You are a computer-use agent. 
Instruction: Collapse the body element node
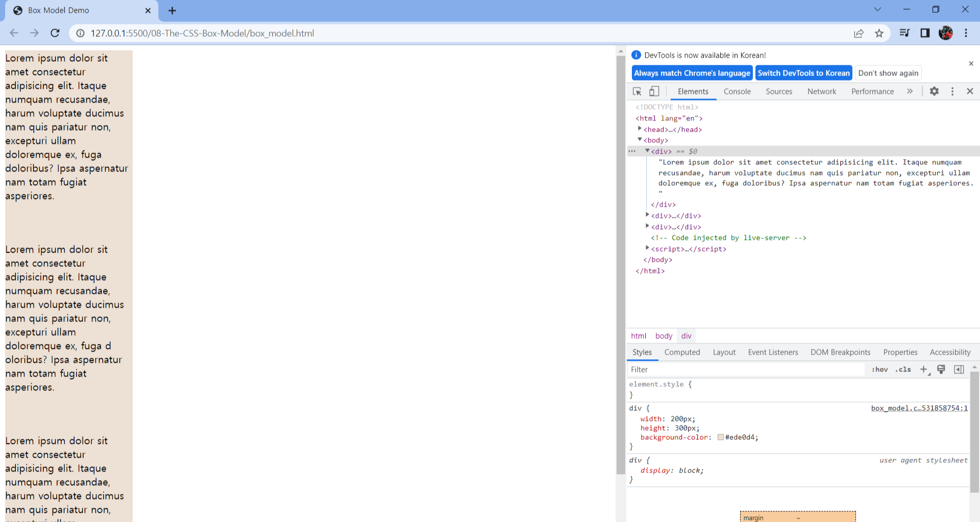(x=640, y=140)
